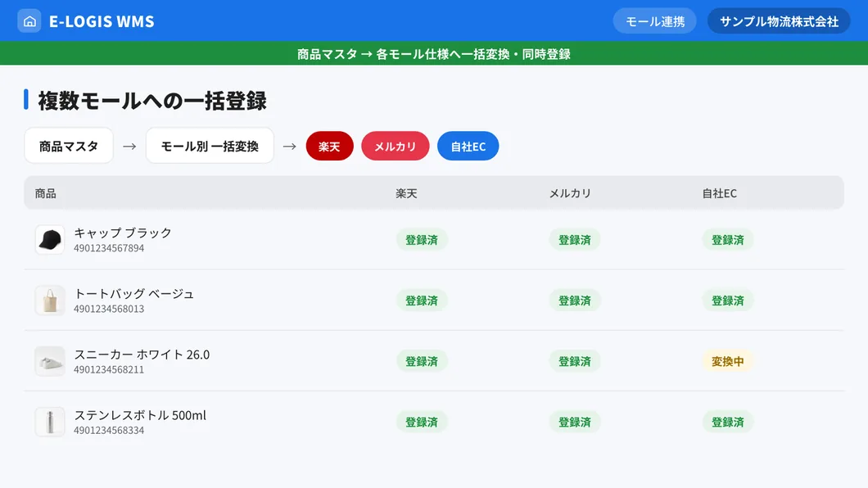Select product name キャップ ブラック

click(122, 233)
